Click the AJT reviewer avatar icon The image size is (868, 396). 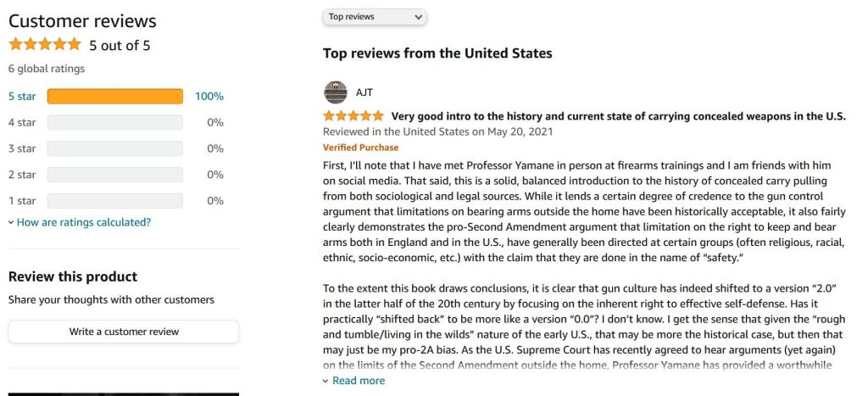(336, 92)
